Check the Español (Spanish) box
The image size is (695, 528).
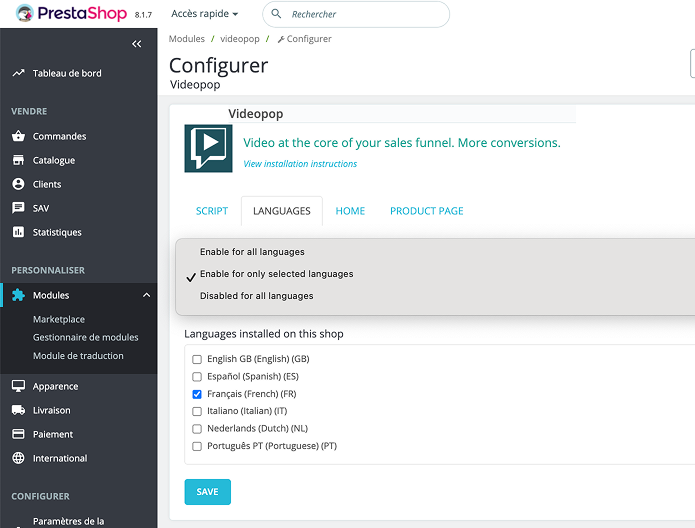[x=197, y=377]
